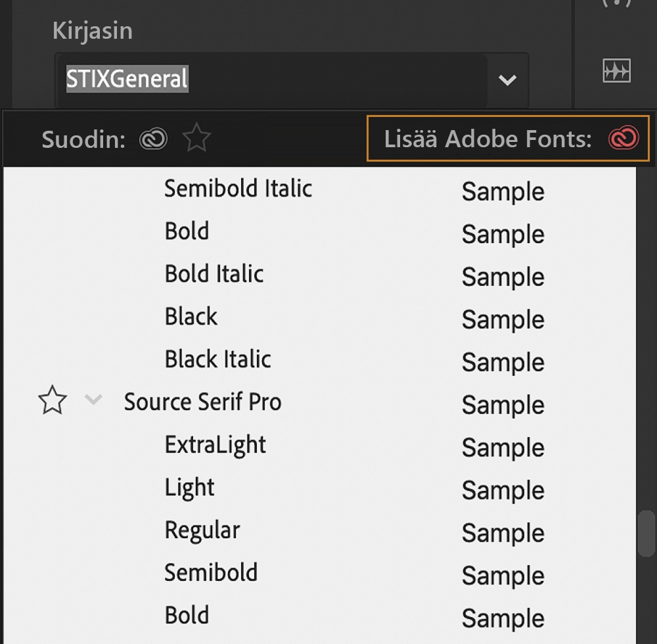The image size is (657, 644).
Task: Select the Black Italic font style
Action: 217,359
